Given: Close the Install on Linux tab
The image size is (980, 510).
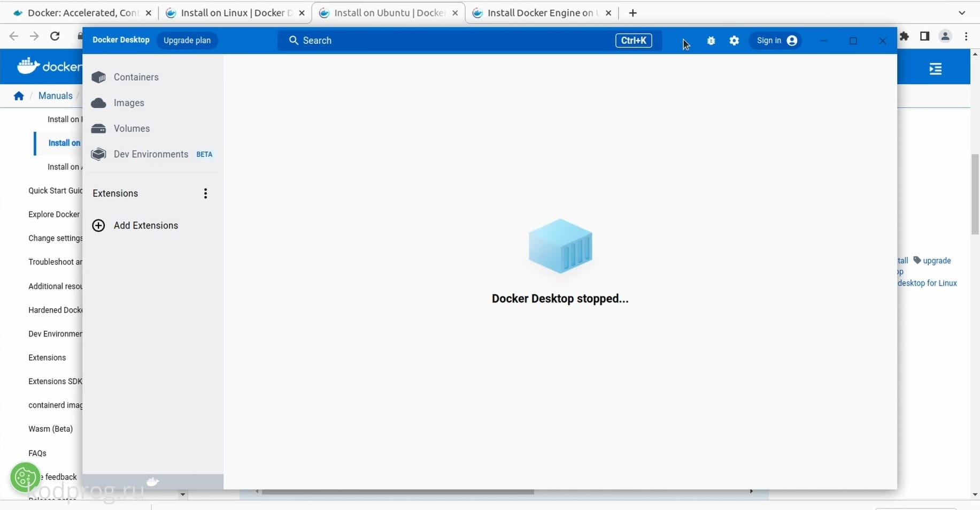Looking at the screenshot, I should (302, 13).
